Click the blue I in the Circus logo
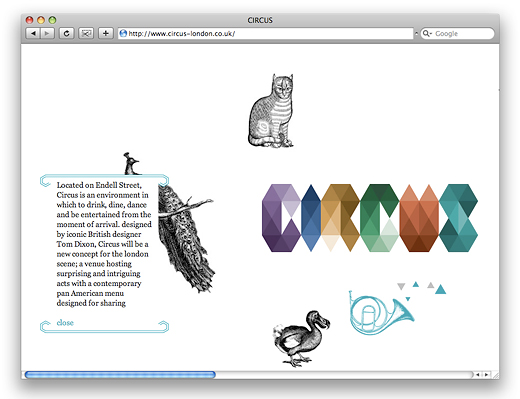Image resolution: width=520 pixels, height=399 pixels. [x=311, y=218]
